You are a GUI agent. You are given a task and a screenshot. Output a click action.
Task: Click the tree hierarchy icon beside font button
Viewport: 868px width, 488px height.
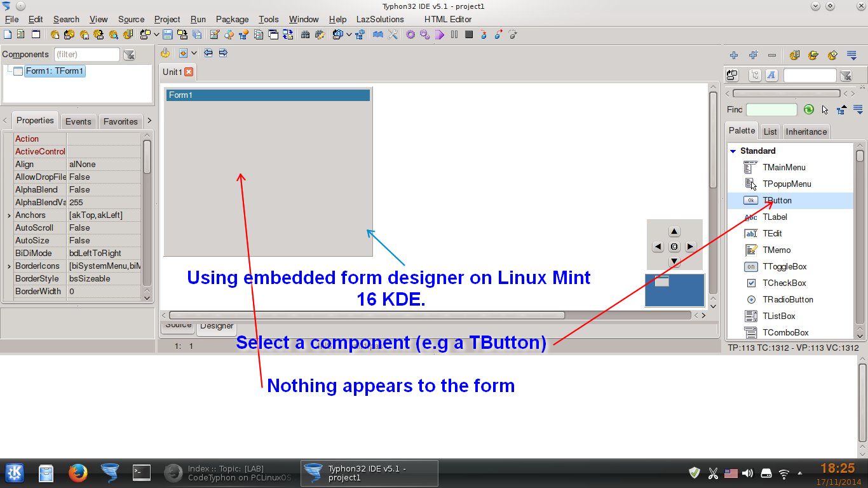click(755, 76)
